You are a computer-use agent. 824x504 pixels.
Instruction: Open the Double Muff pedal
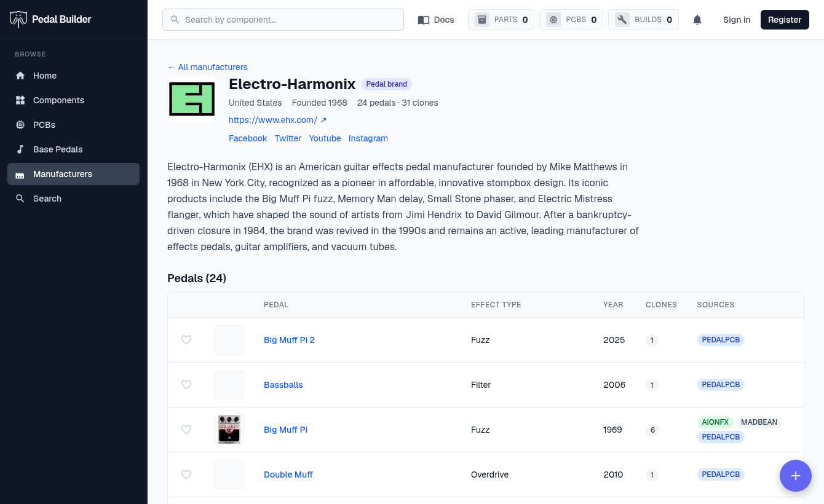tap(288, 474)
